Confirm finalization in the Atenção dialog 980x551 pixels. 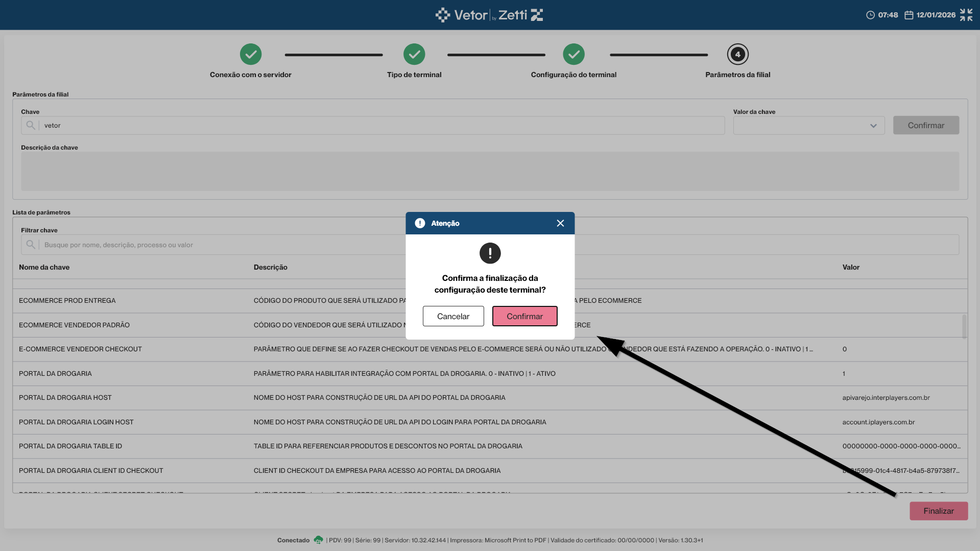524,316
